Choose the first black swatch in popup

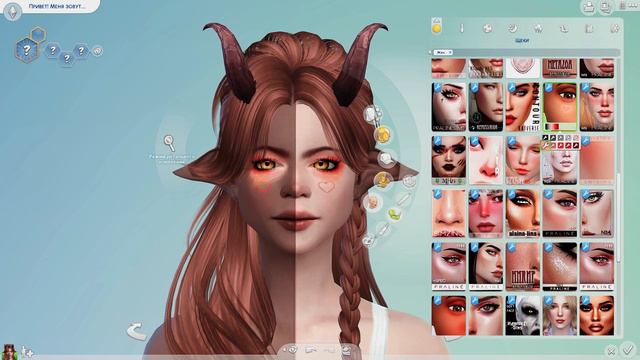click(x=545, y=138)
